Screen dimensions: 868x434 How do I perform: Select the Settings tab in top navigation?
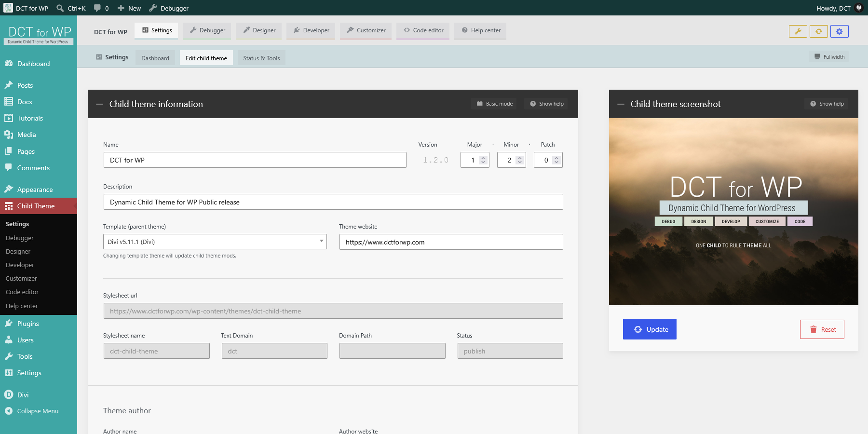157,30
